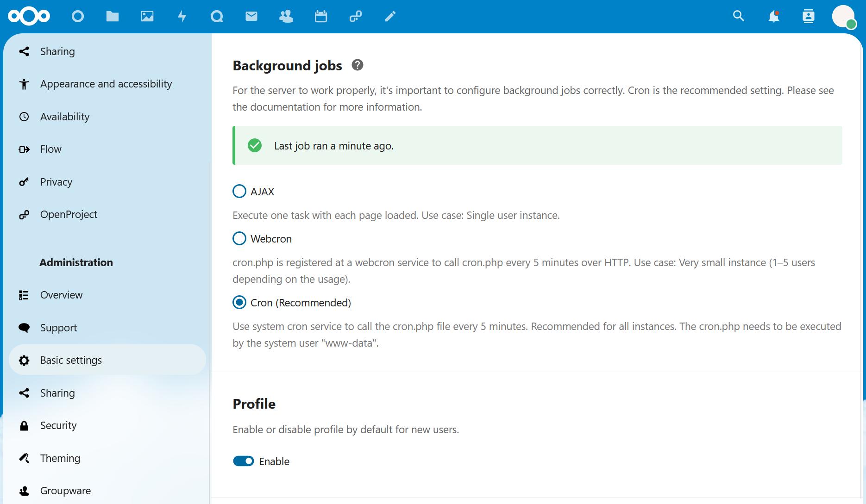Viewport: 866px width, 504px height.
Task: Disable the profile Enable toggle
Action: (243, 461)
